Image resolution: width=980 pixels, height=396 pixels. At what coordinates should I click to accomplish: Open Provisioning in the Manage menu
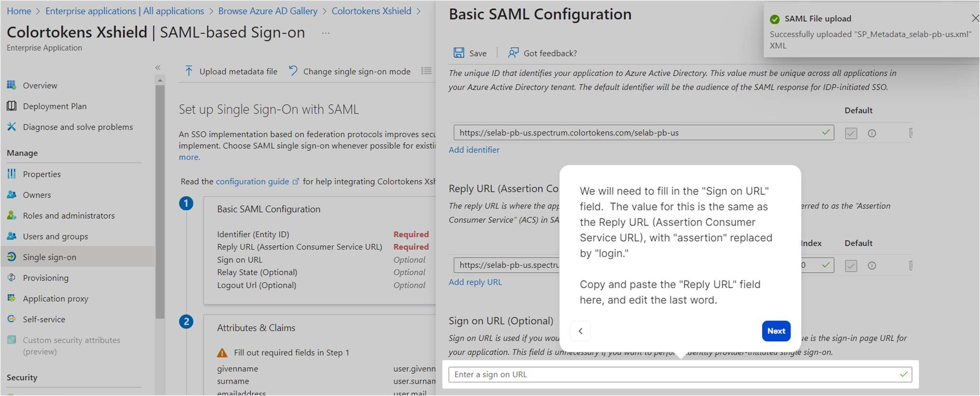(x=45, y=278)
